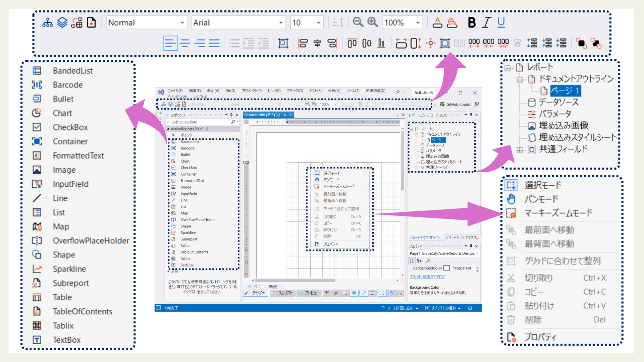Click align-left icon in enlarged toolbar
Image resolution: width=644 pixels, height=362 pixels.
tap(170, 43)
